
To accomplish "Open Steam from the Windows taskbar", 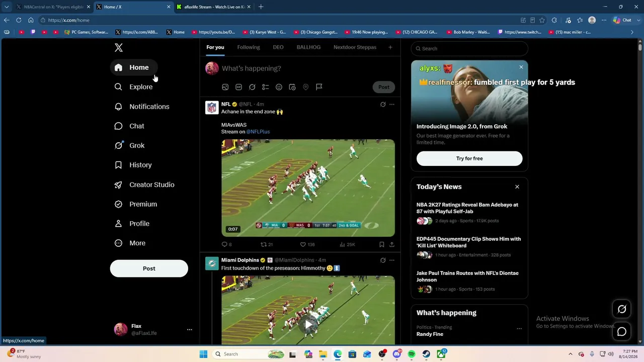I will click(x=426, y=354).
